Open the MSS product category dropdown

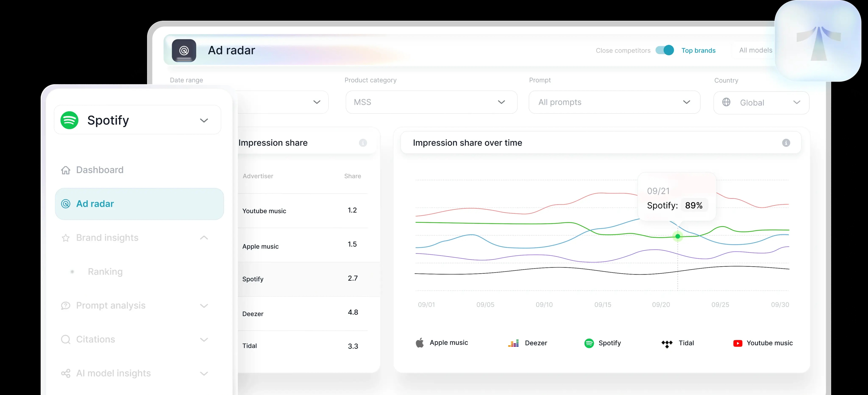pyautogui.click(x=431, y=102)
